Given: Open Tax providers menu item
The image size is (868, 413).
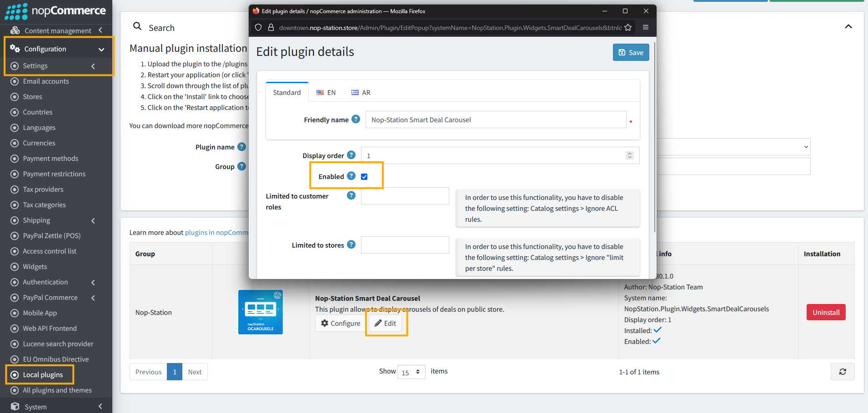Looking at the screenshot, I should tap(43, 189).
